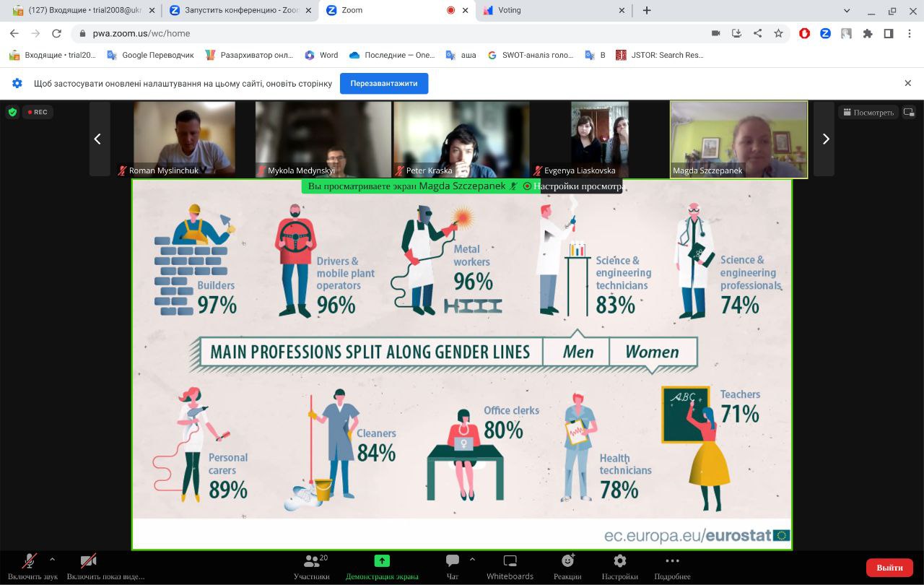Share this page icon in address bar
924x585 pixels.
coord(757,33)
